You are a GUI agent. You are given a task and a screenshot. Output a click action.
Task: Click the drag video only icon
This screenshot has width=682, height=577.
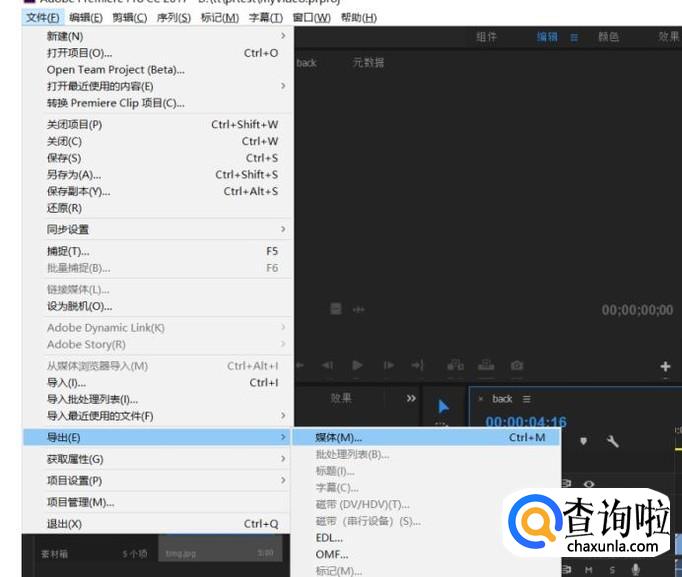(336, 309)
